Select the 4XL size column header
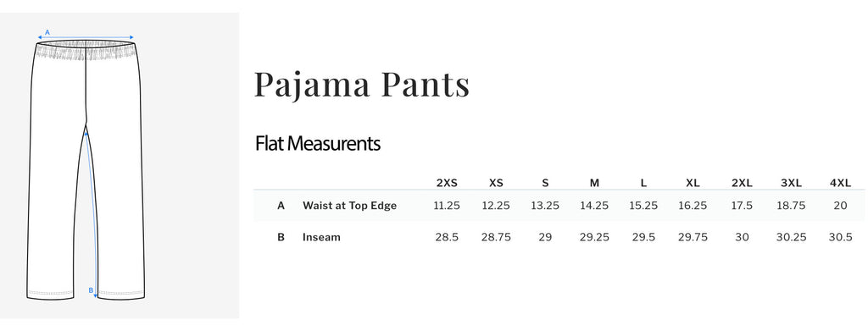Image resolution: width=868 pixels, height=331 pixels. [x=840, y=183]
